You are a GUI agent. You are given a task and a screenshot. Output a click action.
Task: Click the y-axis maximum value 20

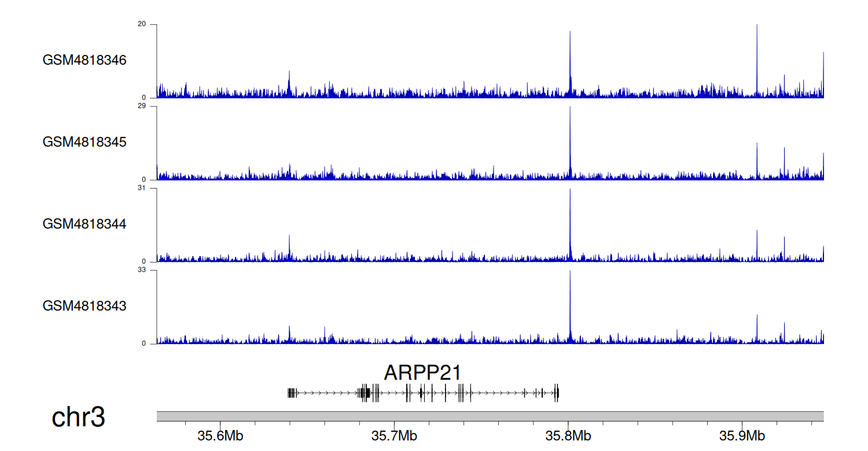(142, 24)
